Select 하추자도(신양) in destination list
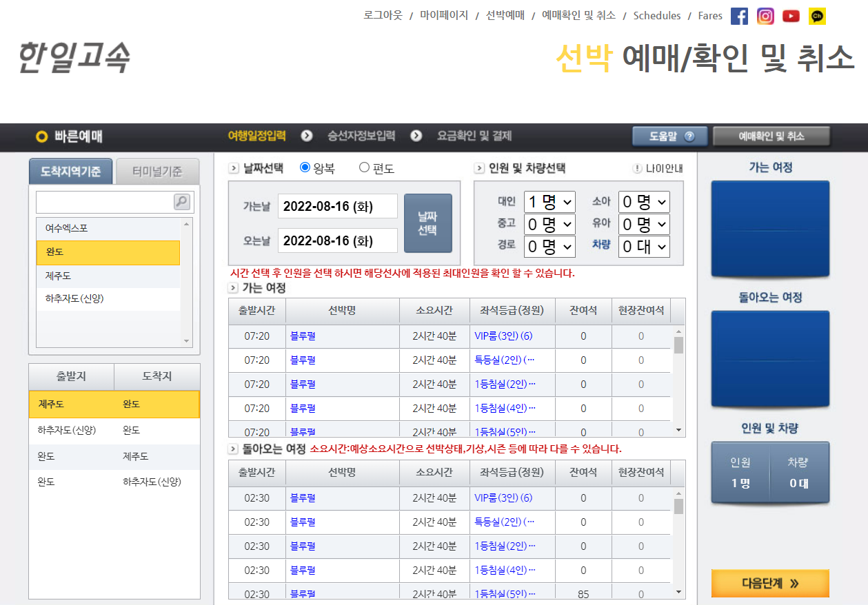This screenshot has width=868, height=605. pyautogui.click(x=108, y=298)
